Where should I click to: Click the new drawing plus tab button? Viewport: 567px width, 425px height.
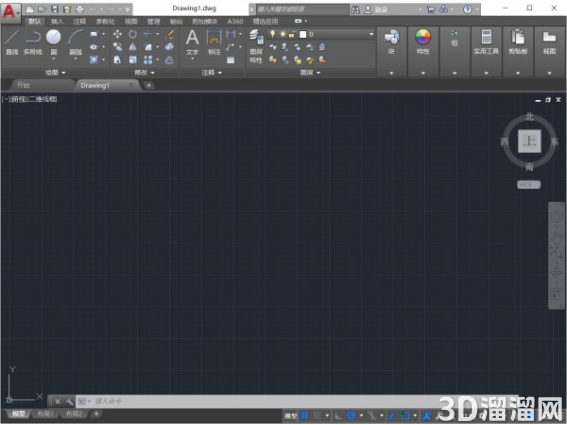point(149,85)
